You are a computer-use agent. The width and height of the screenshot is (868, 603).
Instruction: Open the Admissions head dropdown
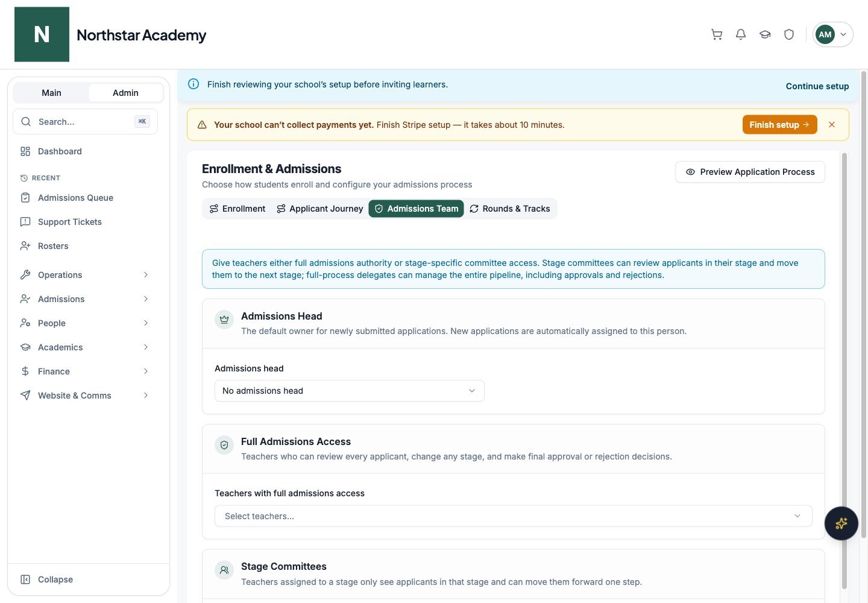(x=350, y=391)
